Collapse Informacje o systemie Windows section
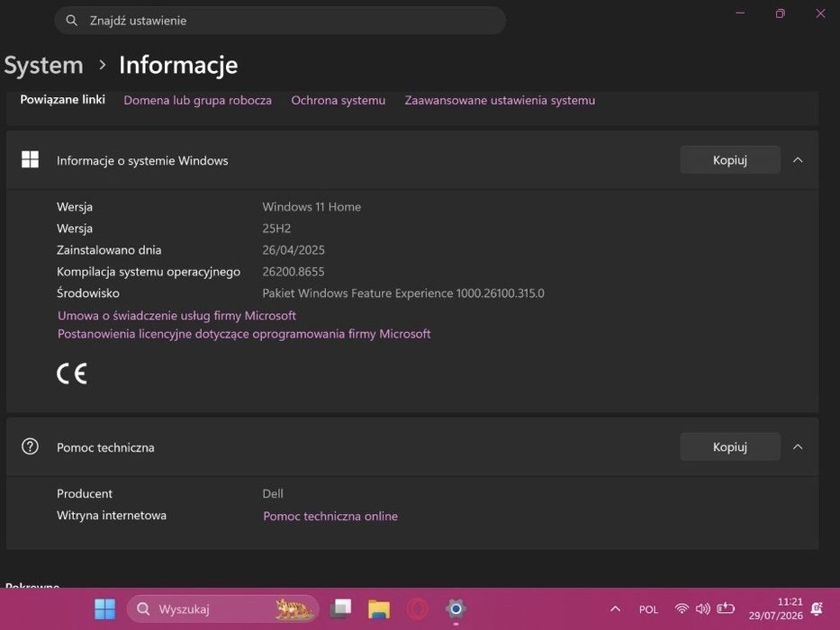This screenshot has height=630, width=840. pos(798,159)
